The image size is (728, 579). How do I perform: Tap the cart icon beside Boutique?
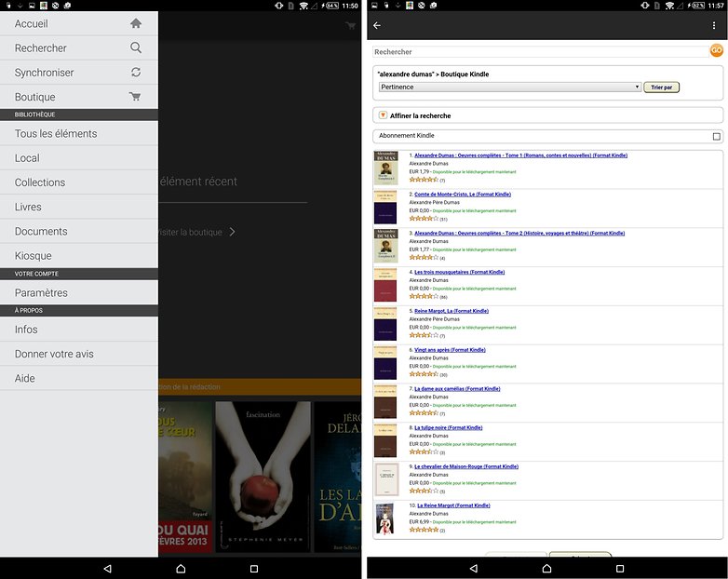(135, 97)
